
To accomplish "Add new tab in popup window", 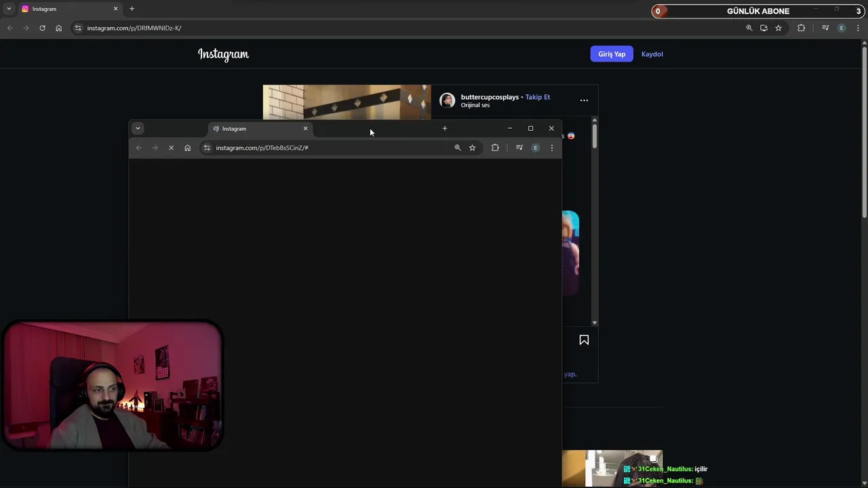I will coord(445,128).
